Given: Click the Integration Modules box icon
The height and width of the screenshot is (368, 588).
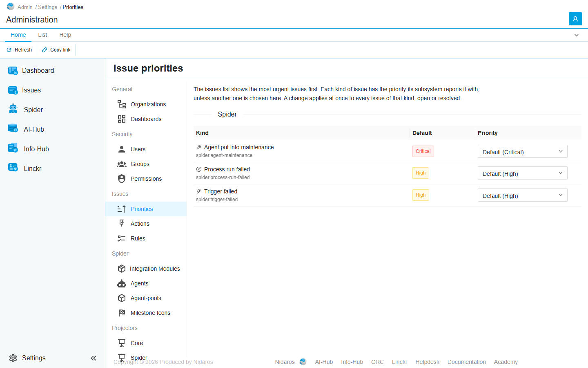Looking at the screenshot, I should [x=122, y=269].
